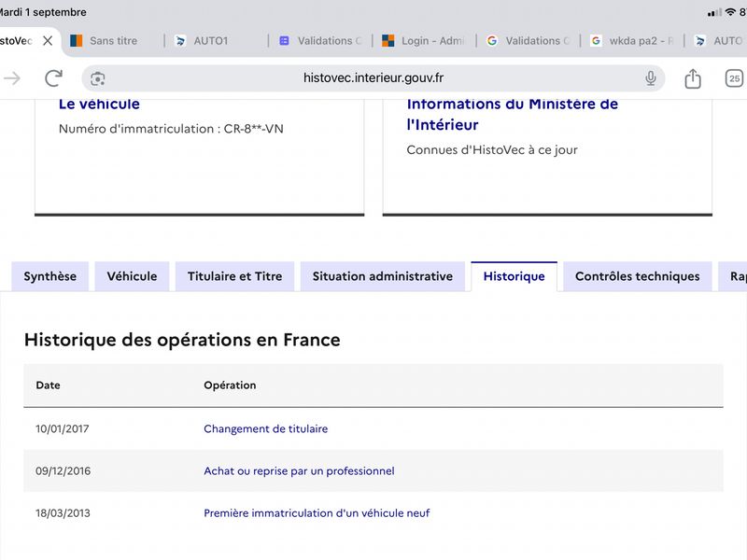Switch to the AUTO1 browser tab
The image size is (747, 560).
[x=211, y=41]
